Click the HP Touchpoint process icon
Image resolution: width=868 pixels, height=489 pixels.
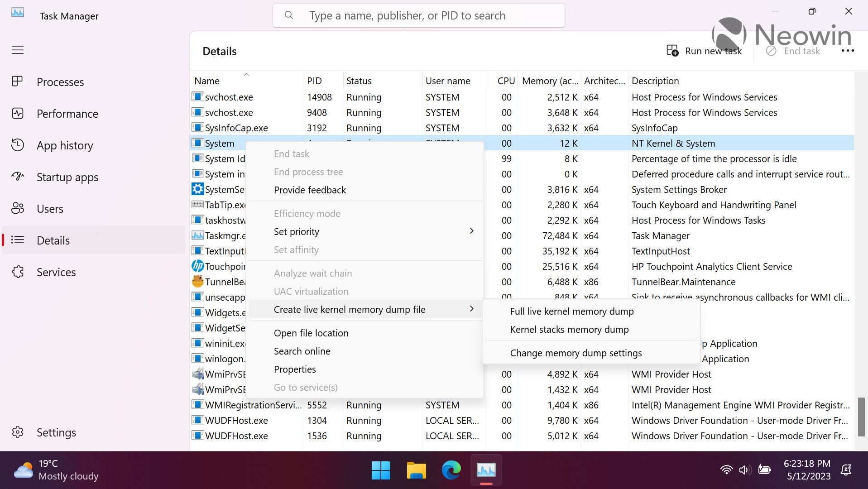point(197,266)
